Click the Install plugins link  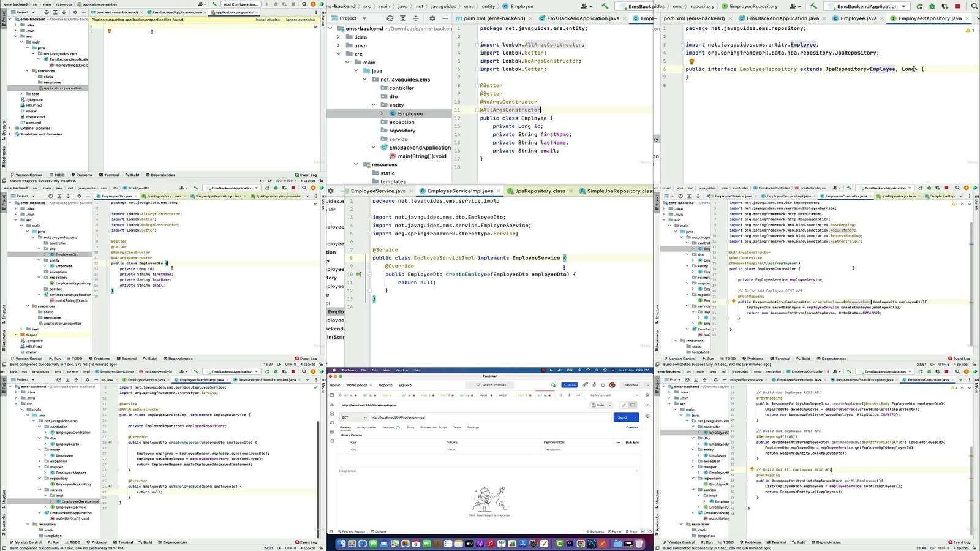pos(268,20)
